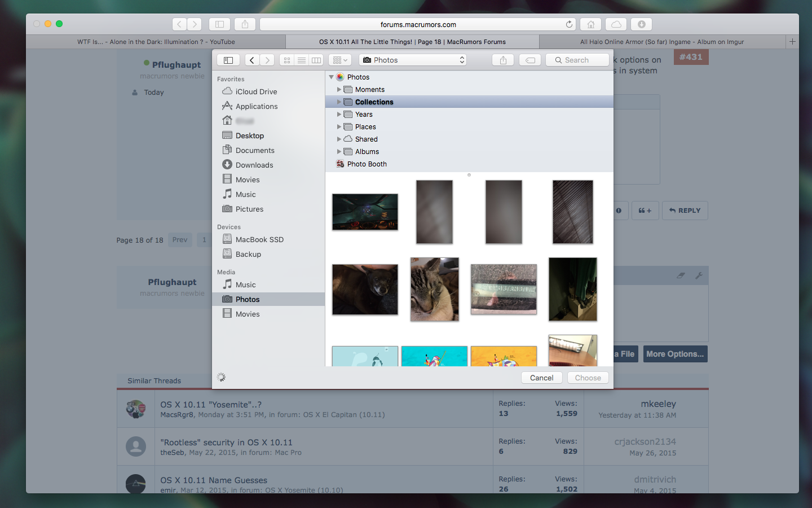Screen dimensions: 812x508
Task: Collapse the Photos library tree
Action: (x=332, y=77)
